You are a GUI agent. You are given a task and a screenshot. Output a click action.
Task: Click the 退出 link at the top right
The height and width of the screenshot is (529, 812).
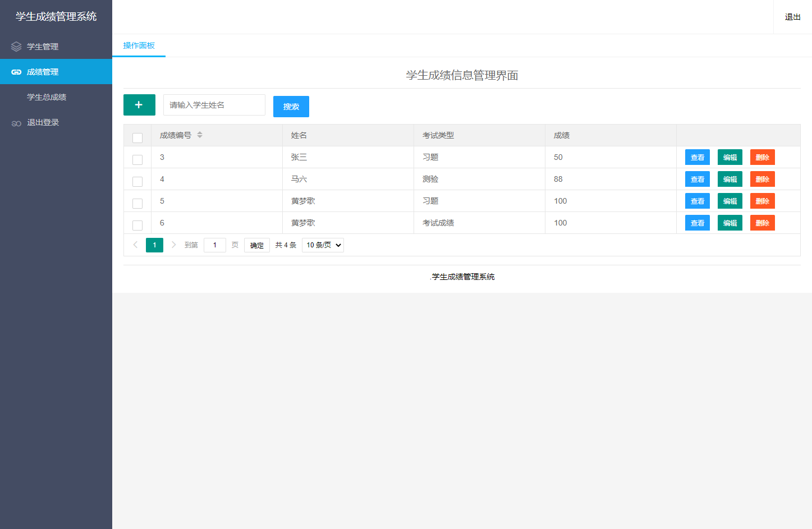coord(791,16)
